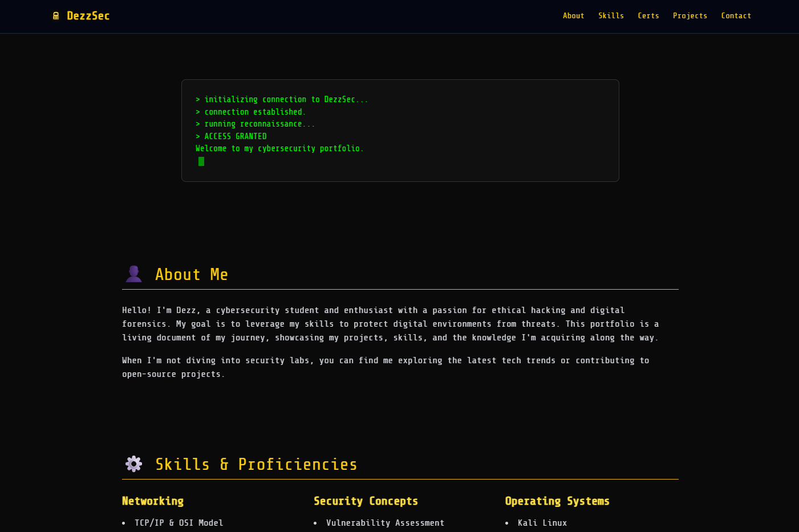Select the "Kali Linux" list item

coord(542,523)
